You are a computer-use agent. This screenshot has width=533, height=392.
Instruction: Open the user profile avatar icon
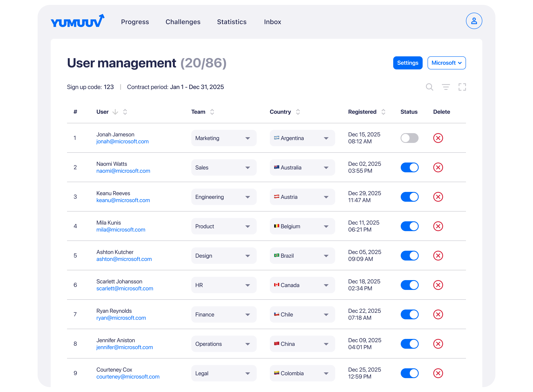[x=474, y=21]
